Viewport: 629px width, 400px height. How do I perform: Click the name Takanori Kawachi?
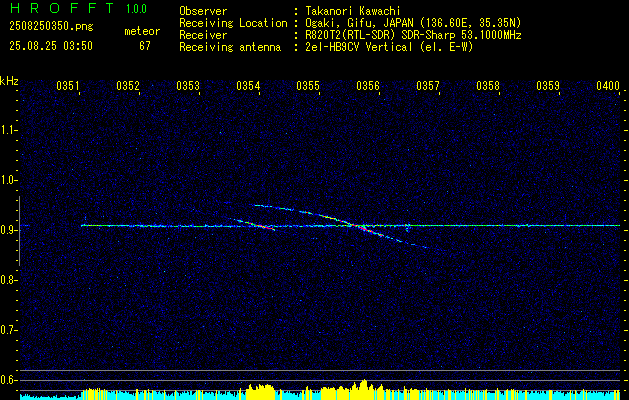click(x=353, y=11)
